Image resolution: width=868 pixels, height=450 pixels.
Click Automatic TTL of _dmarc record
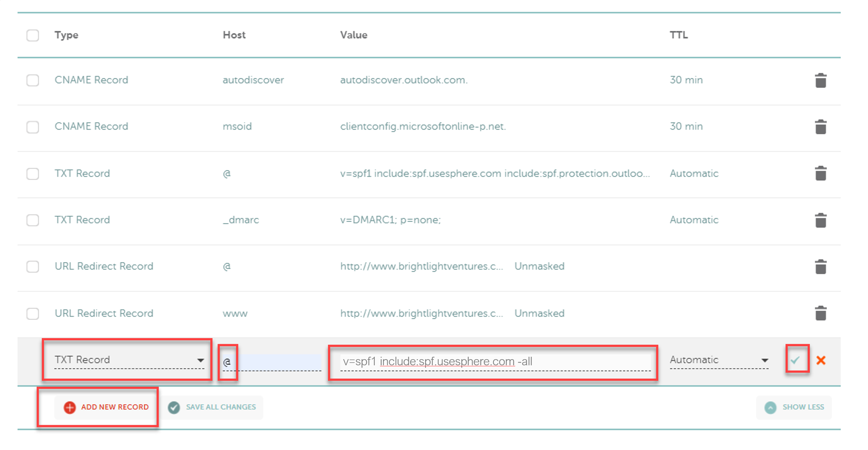[x=694, y=220]
